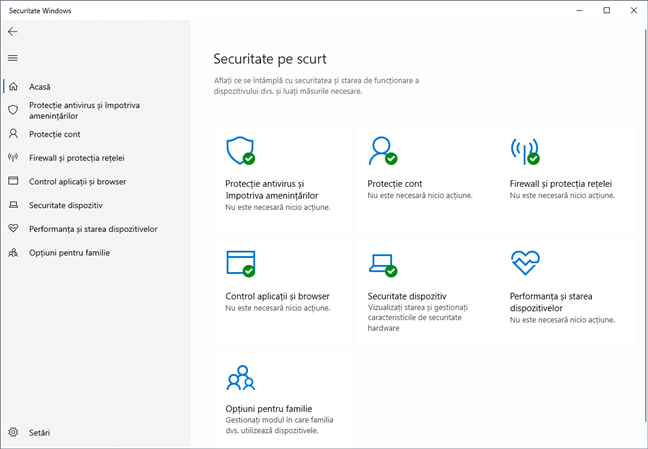Go to Firewall și protecția rețelei in sidebar
The image size is (648, 449).
(x=76, y=158)
